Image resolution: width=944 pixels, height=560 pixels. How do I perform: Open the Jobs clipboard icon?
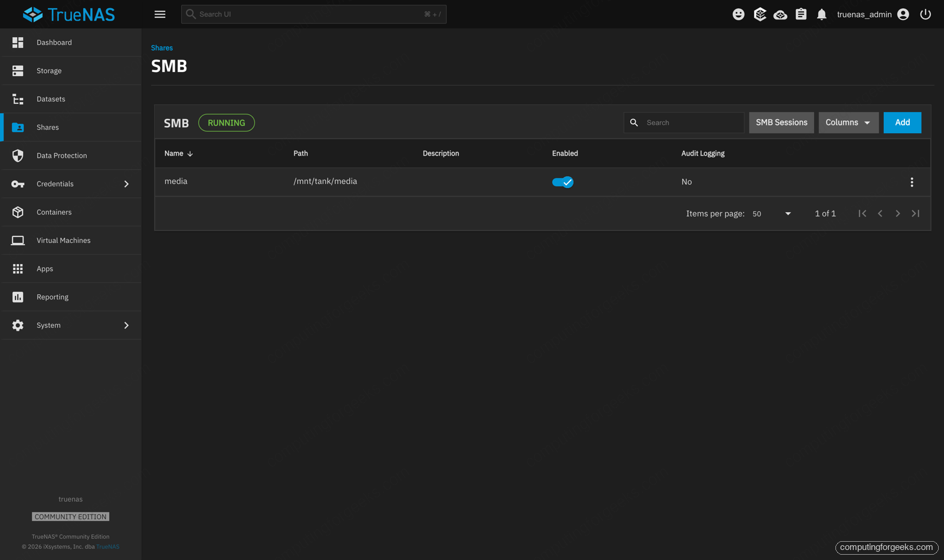tap(801, 14)
